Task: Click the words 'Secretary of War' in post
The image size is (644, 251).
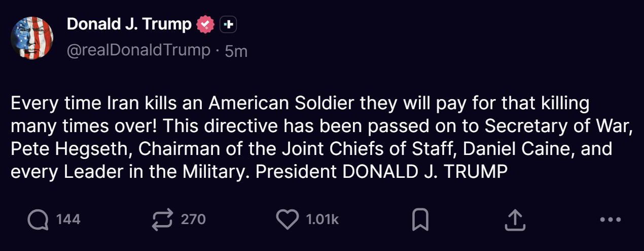Action: click(x=557, y=127)
